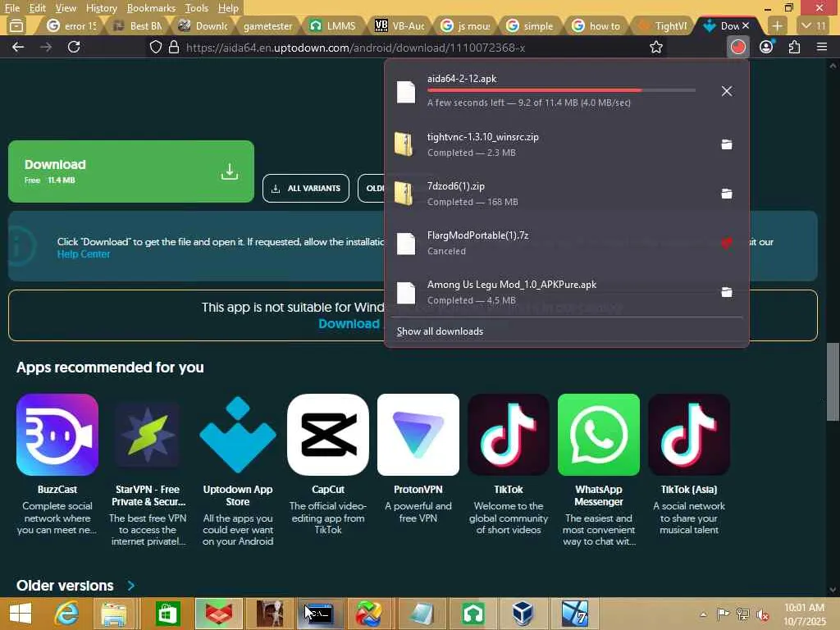This screenshot has height=630, width=840.
Task: Open the Uptodown App Store icon
Action: (x=238, y=435)
